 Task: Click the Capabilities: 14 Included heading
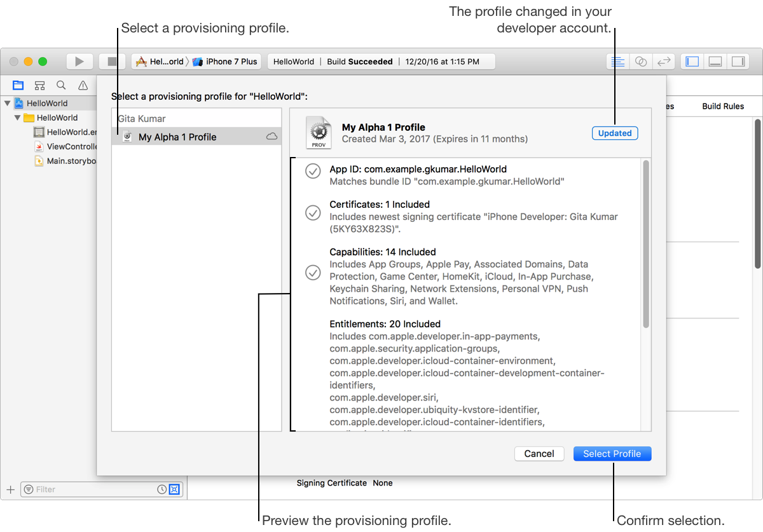[383, 252]
